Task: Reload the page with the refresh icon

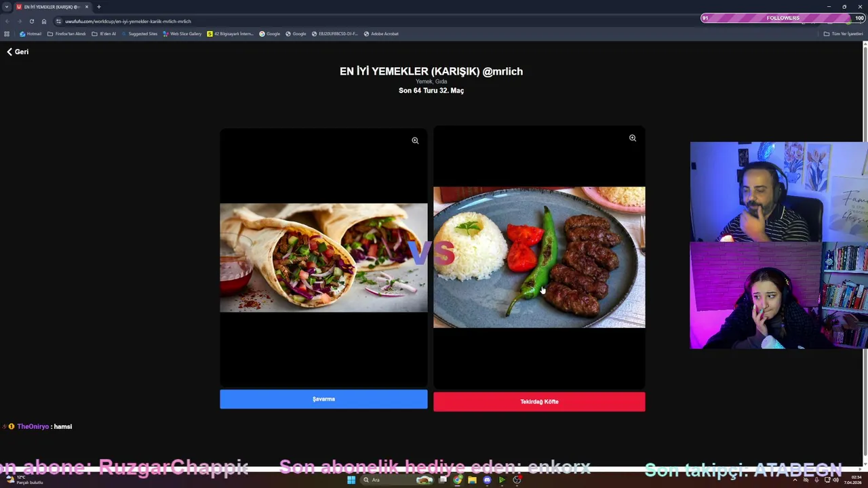Action: click(31, 21)
